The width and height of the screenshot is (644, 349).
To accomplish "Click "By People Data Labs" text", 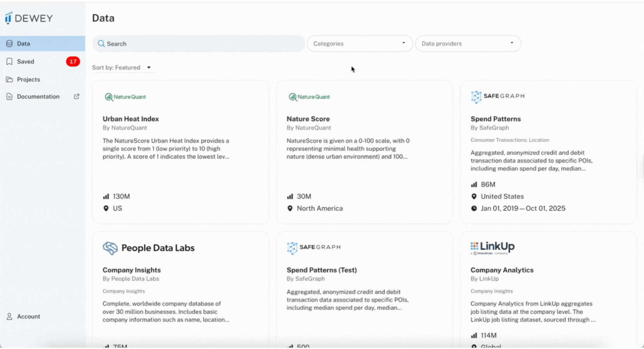I will (131, 279).
